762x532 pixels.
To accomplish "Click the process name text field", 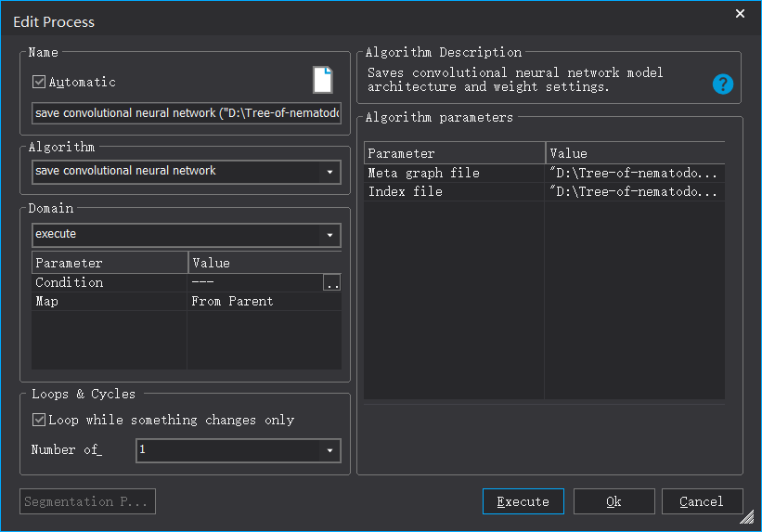I will coord(186,113).
